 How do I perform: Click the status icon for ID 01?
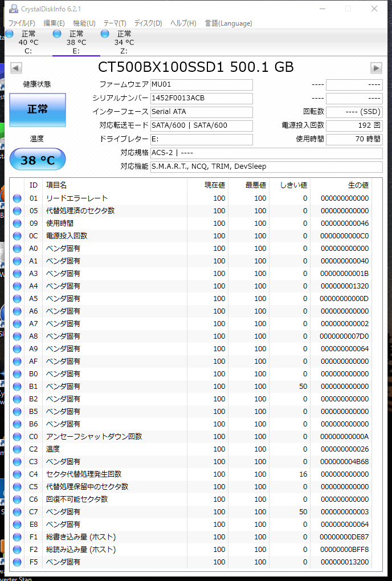click(x=17, y=198)
